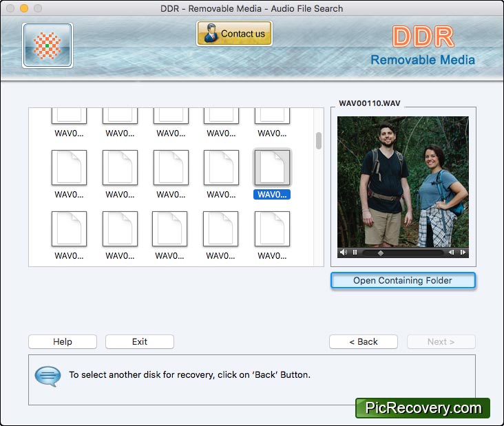The height and width of the screenshot is (426, 504).
Task: Click Open Containing Folder
Action: coord(403,281)
